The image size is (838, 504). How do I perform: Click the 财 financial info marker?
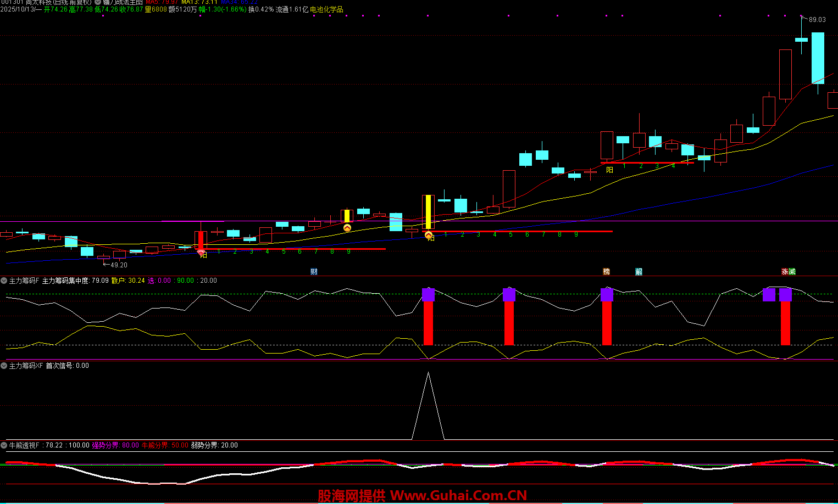314,272
